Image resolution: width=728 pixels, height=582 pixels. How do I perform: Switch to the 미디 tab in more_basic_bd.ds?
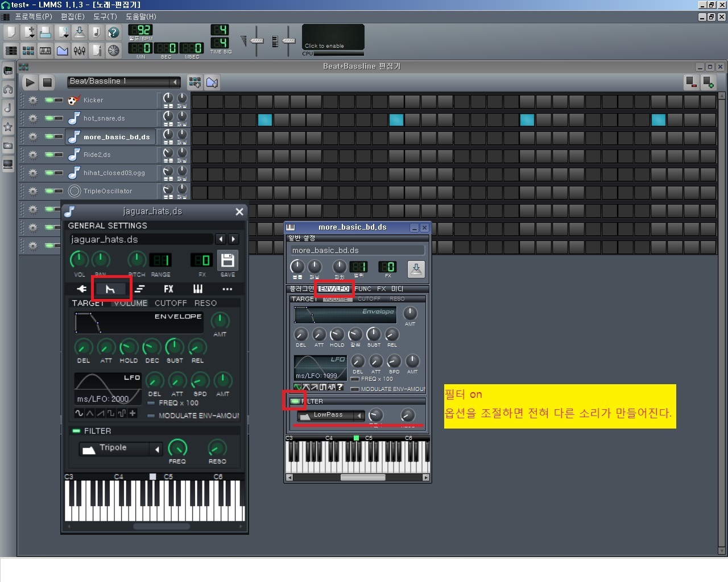tap(397, 289)
